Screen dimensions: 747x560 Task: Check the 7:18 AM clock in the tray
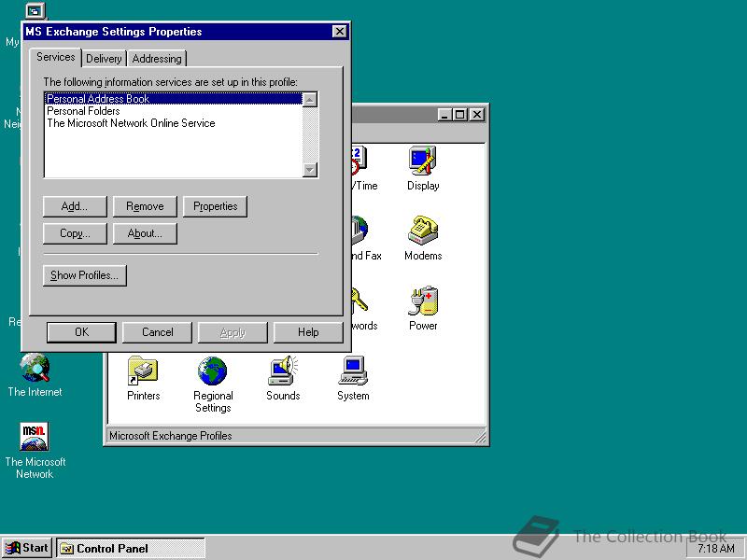pos(715,549)
